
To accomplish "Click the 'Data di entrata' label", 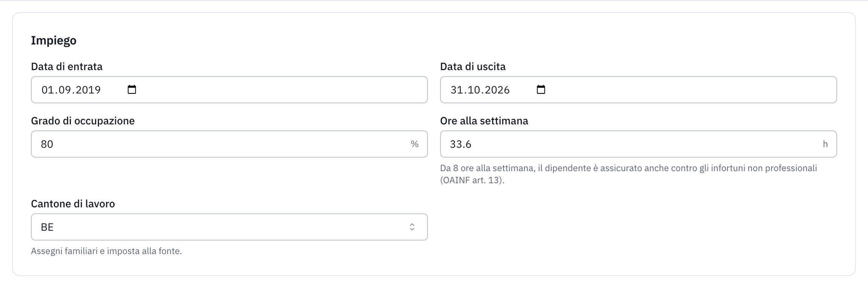I will coord(67,67).
